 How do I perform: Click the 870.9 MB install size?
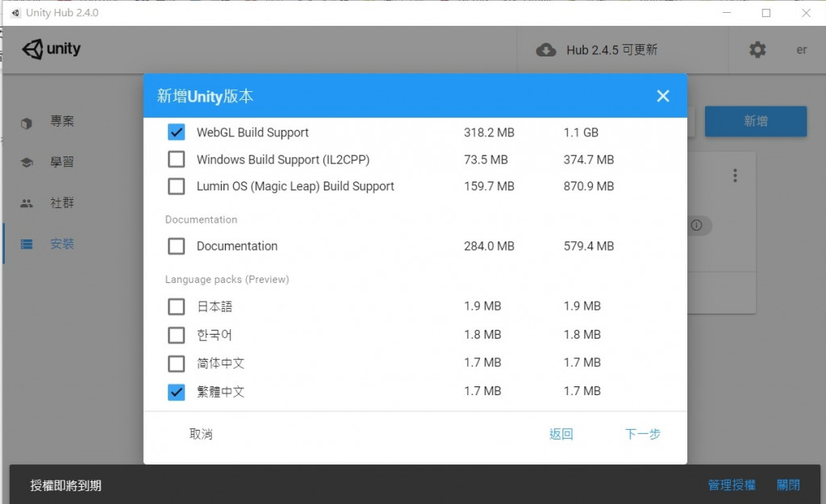pos(588,186)
